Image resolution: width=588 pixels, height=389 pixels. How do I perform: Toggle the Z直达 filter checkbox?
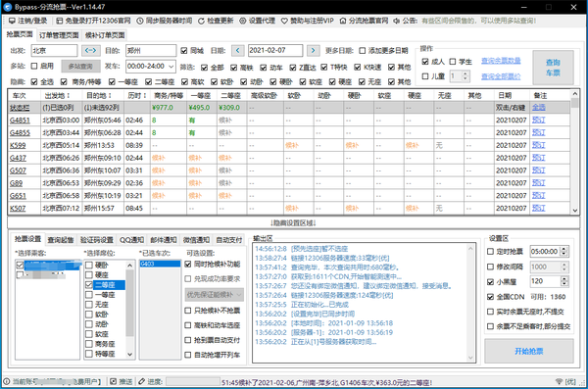[293, 68]
